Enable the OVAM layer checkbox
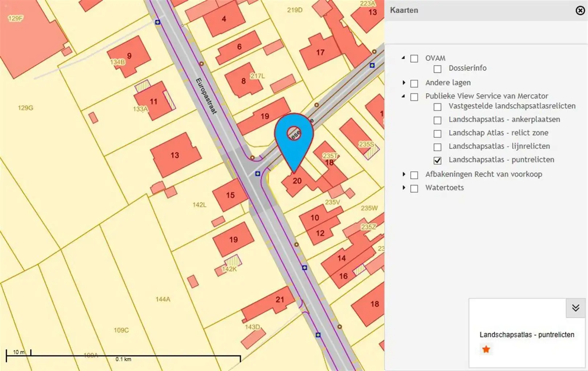 tap(414, 59)
